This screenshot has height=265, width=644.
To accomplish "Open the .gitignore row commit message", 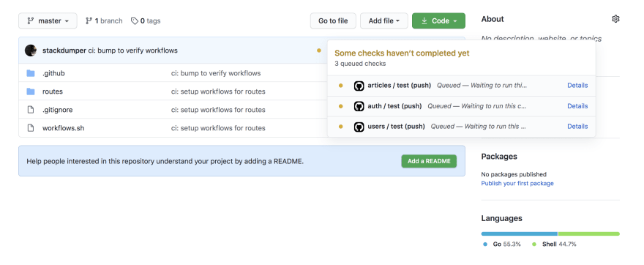I will click(x=218, y=110).
